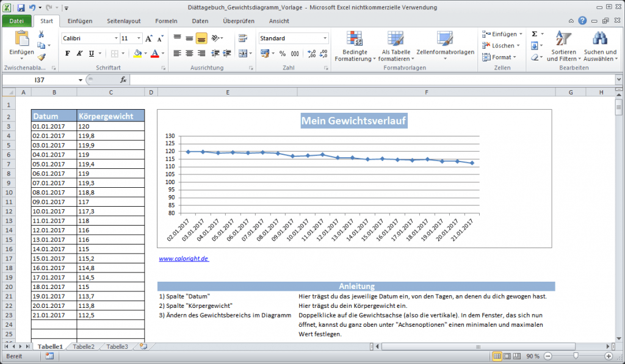This screenshot has width=625, height=364.
Task: Click Einfügen button in the Zellen group
Action: coord(502,34)
